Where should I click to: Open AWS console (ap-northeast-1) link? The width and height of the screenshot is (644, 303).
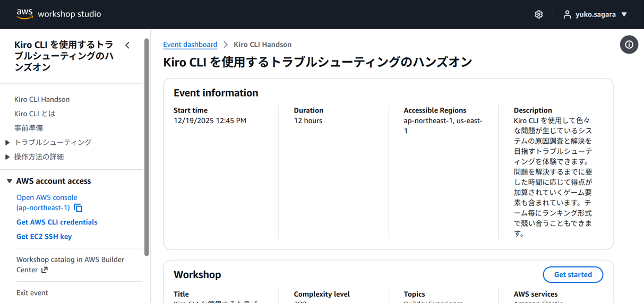47,202
